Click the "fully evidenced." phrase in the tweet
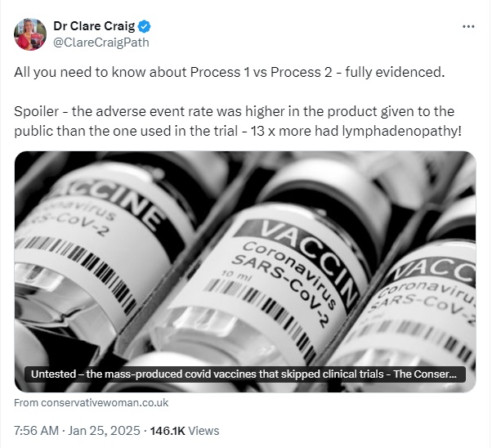The image size is (492, 448). click(395, 72)
